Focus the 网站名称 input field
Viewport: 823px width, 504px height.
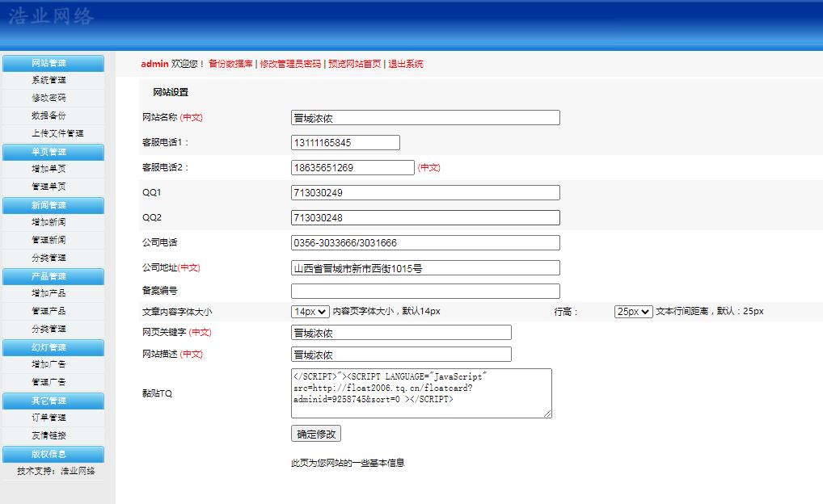(x=426, y=117)
